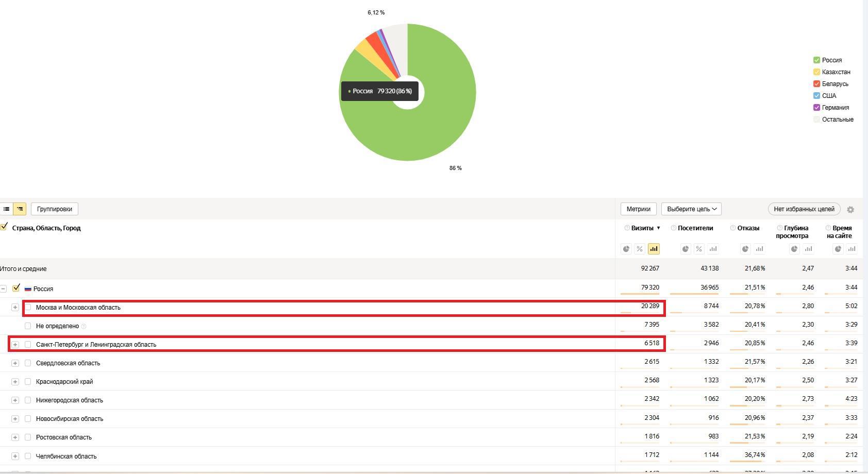Click the help icon next to Не определено

(84, 326)
